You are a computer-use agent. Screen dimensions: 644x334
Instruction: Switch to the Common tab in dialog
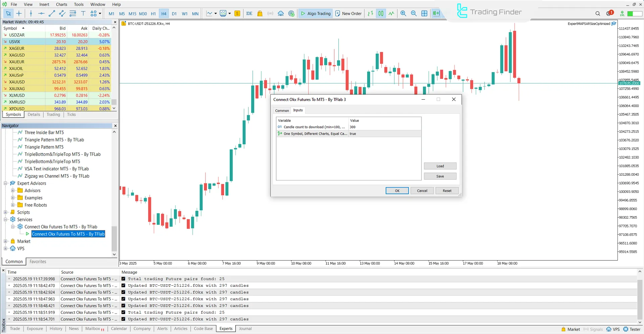point(282,110)
